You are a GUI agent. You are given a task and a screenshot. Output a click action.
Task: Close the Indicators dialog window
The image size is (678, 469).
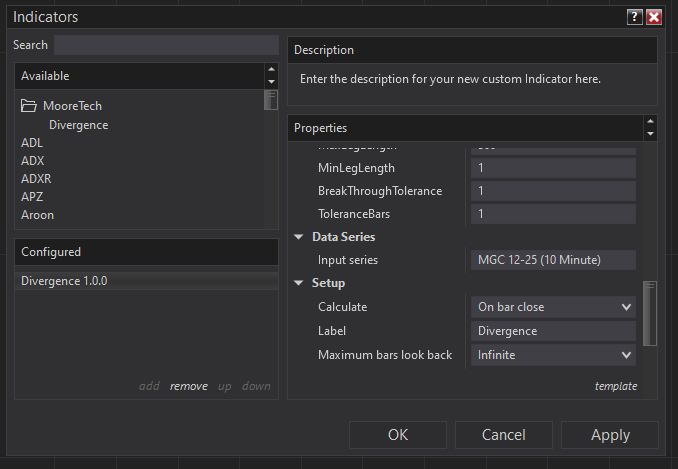(654, 17)
